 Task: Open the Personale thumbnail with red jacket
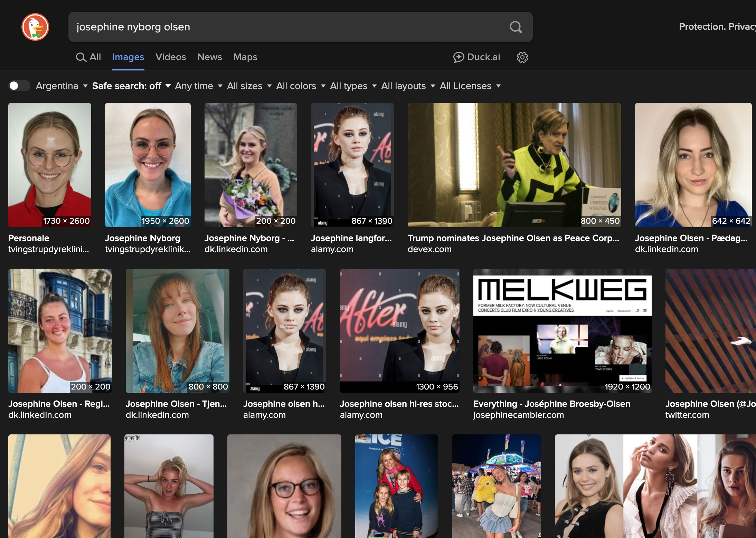point(50,165)
